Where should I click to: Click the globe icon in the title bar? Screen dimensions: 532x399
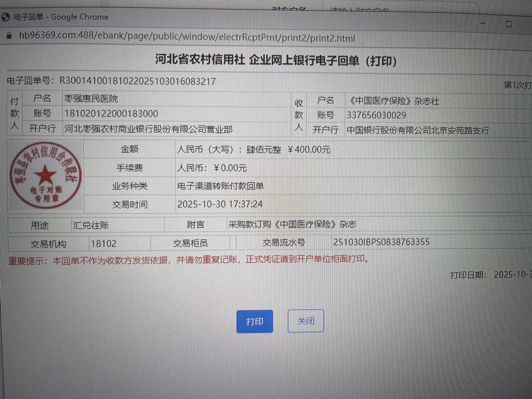(x=6, y=17)
